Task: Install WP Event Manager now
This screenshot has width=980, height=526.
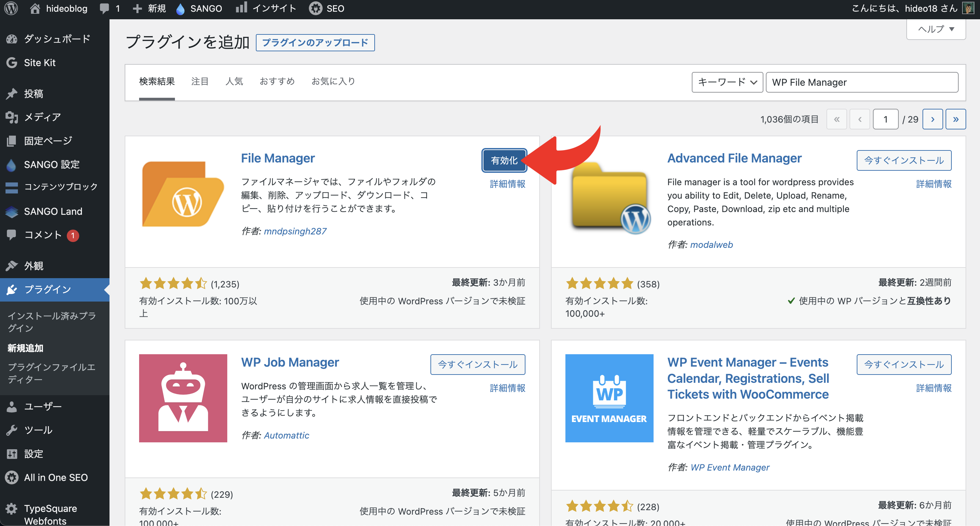Action: [x=904, y=364]
